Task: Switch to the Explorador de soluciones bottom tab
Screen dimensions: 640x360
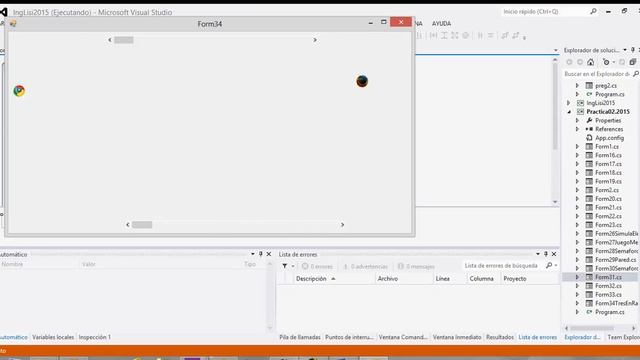Action: 582,337
